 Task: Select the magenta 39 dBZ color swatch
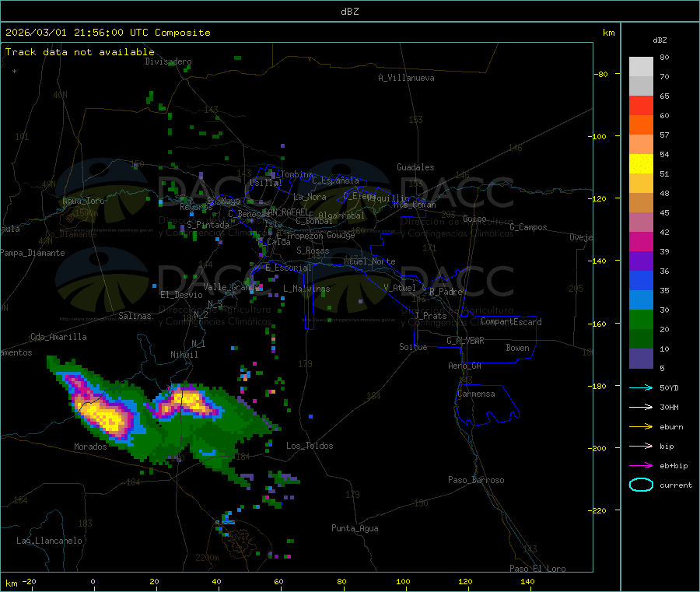point(641,241)
